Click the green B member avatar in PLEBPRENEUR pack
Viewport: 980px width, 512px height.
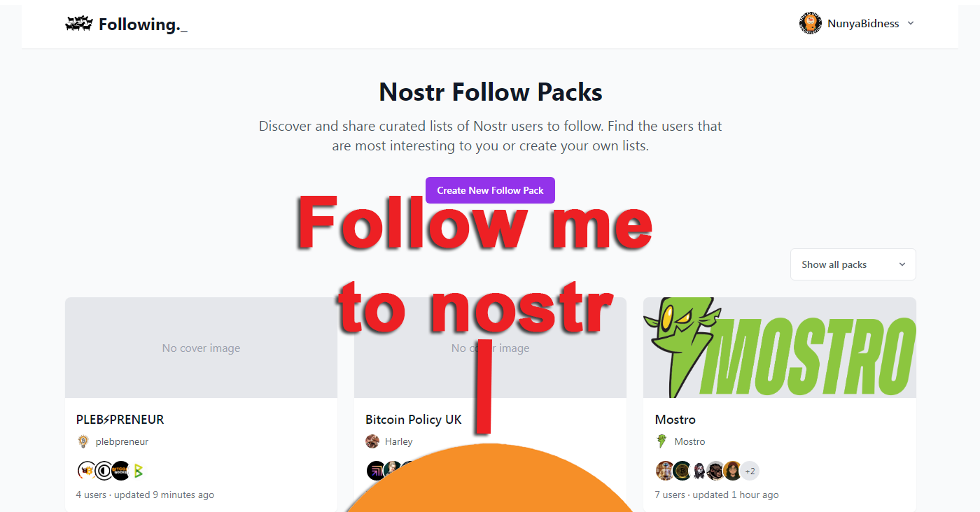click(x=139, y=471)
